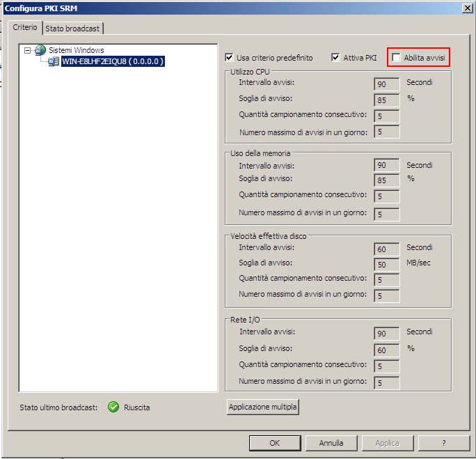The height and width of the screenshot is (459, 476).
Task: Click the Sistemi Windows globe icon
Action: [40, 50]
